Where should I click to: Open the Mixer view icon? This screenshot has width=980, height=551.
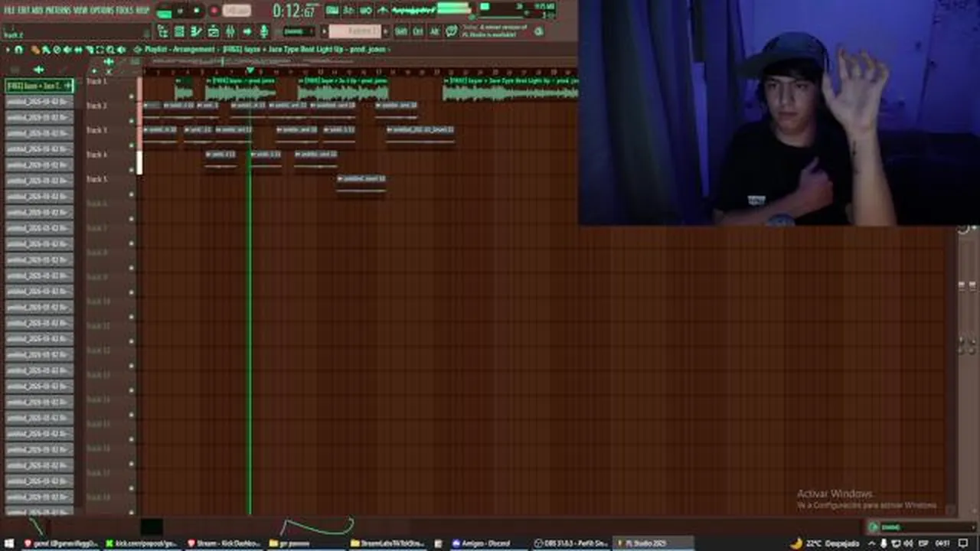pyautogui.click(x=230, y=31)
